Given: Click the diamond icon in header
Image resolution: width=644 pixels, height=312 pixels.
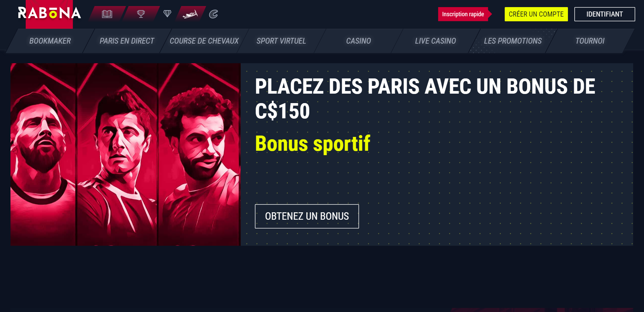Looking at the screenshot, I should [167, 14].
